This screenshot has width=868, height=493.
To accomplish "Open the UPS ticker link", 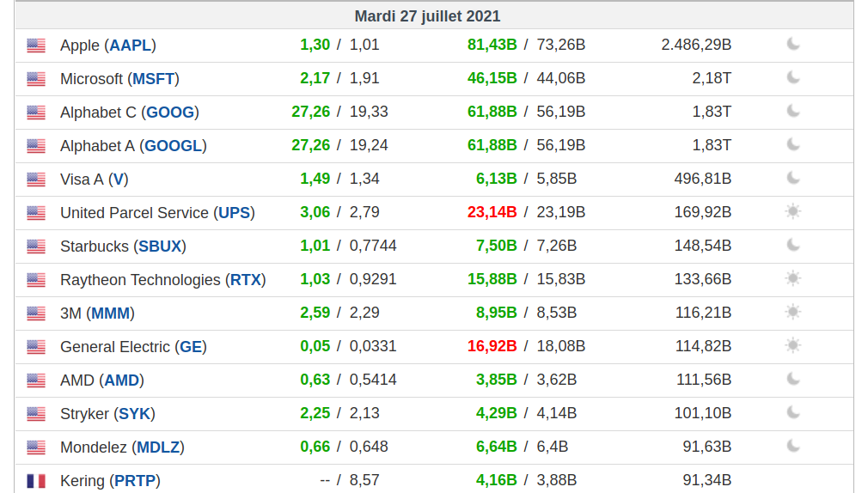I will pos(234,213).
